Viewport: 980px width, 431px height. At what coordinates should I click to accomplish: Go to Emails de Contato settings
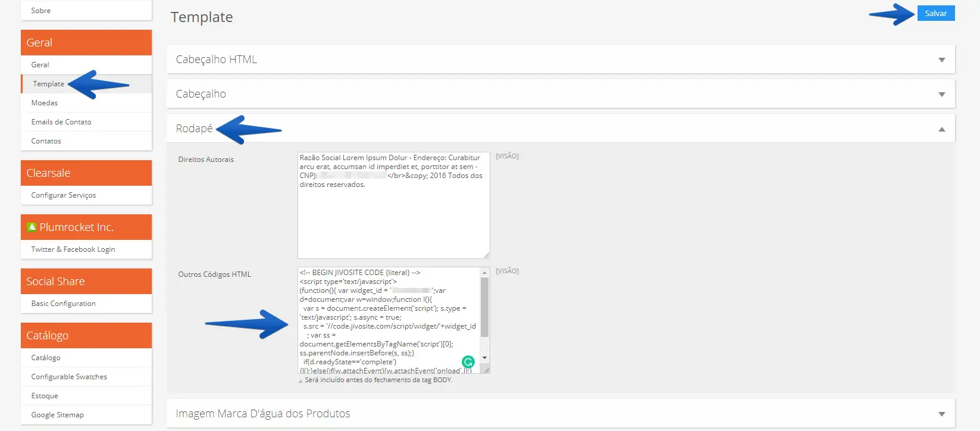[61, 122]
